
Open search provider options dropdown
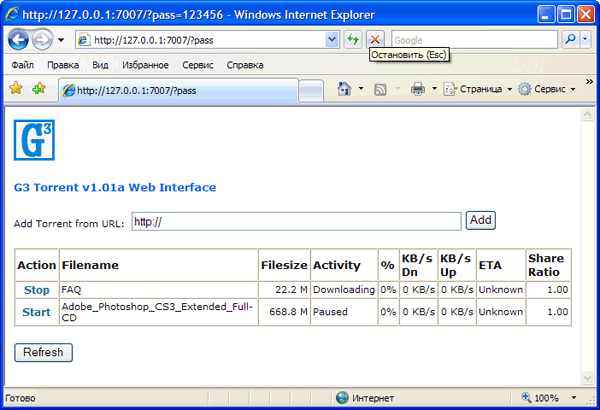pyautogui.click(x=585, y=39)
